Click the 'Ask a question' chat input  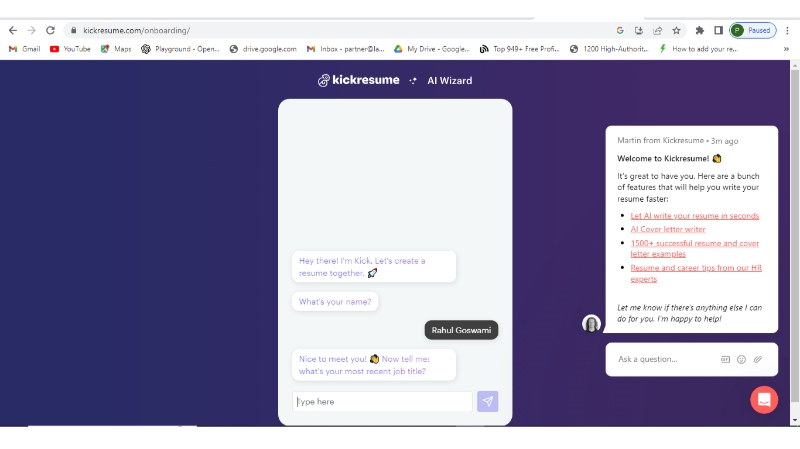[662, 359]
